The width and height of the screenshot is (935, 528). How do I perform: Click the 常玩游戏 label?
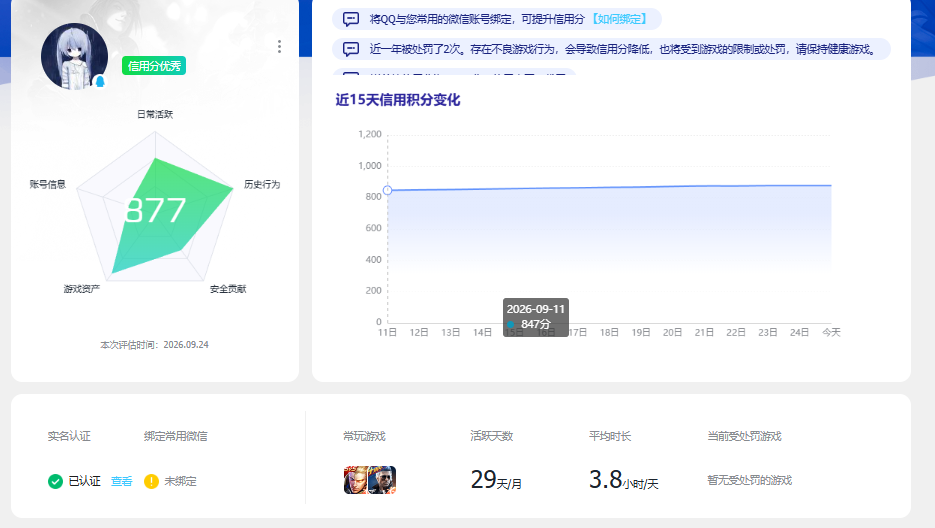point(364,436)
